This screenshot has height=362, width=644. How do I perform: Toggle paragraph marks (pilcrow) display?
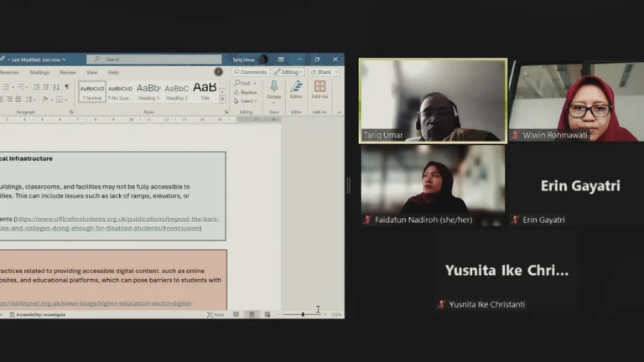tap(68, 87)
